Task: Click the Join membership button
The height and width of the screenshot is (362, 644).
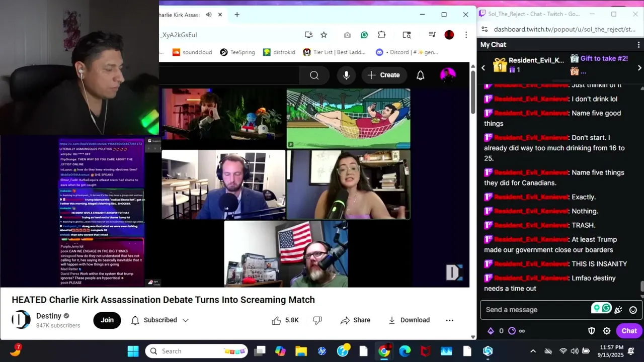Action: pos(107,320)
